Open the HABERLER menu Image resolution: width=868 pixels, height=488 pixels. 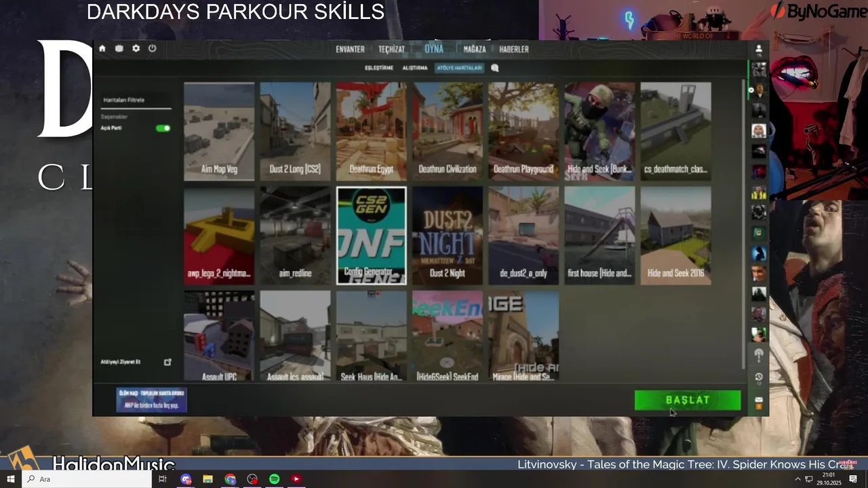pyautogui.click(x=513, y=49)
